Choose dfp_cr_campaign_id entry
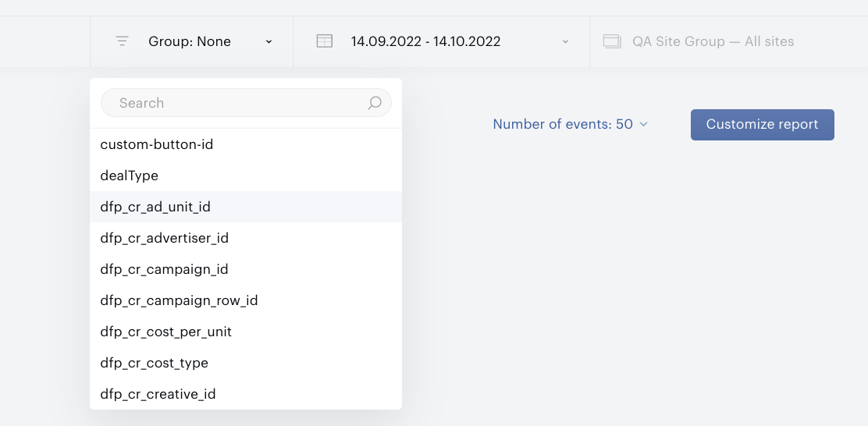 pos(246,269)
